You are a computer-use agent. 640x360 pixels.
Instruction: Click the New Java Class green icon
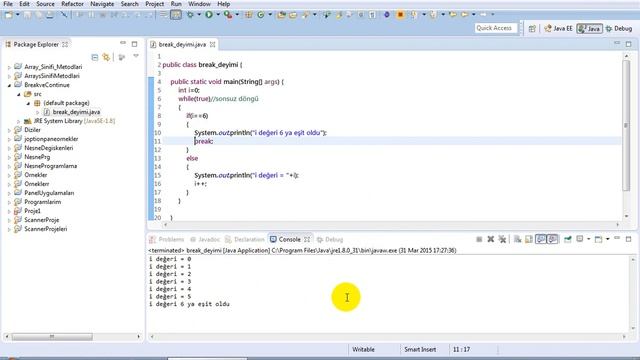[x=261, y=15]
